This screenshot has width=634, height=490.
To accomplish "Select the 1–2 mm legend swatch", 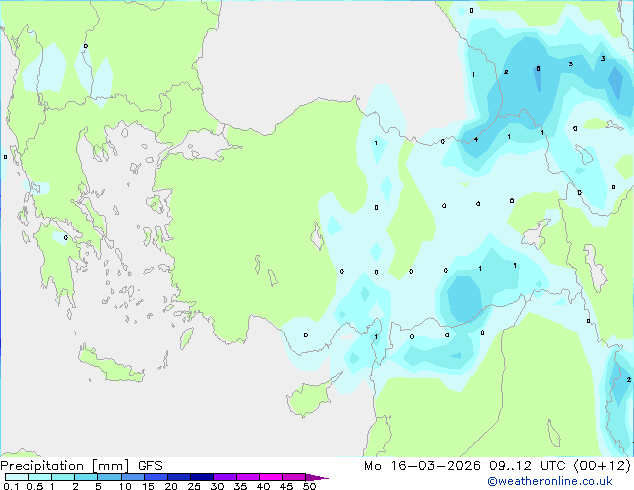I will (63, 477).
